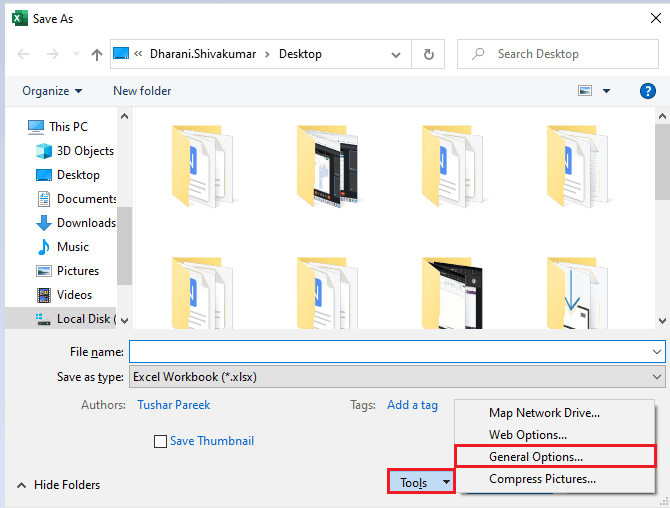The width and height of the screenshot is (670, 508).
Task: Open the view options dropdown arrow
Action: coord(606,91)
